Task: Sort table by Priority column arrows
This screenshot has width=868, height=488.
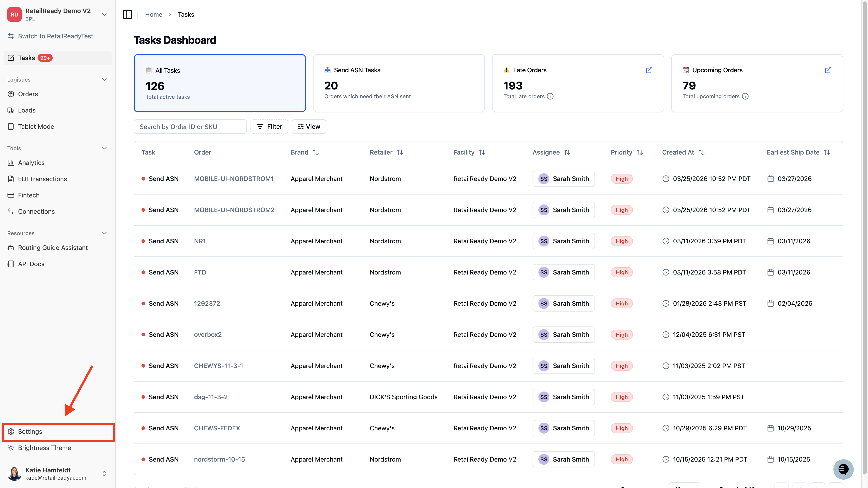Action: point(639,152)
